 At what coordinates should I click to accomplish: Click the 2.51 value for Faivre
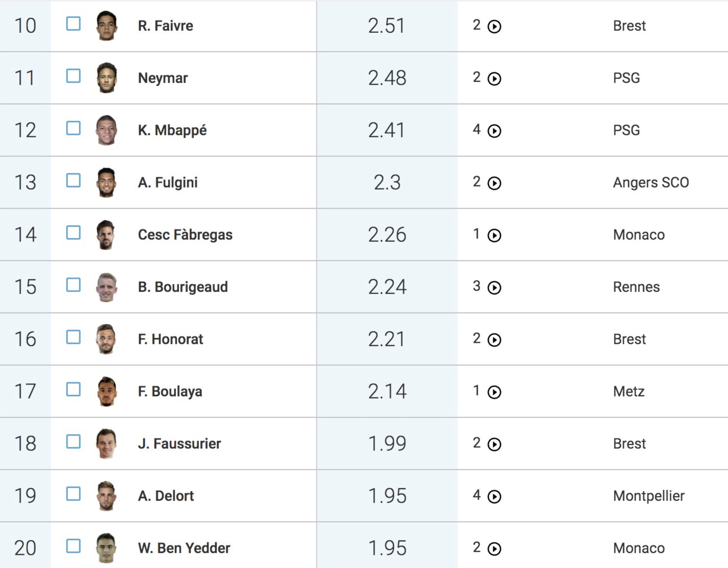[387, 26]
